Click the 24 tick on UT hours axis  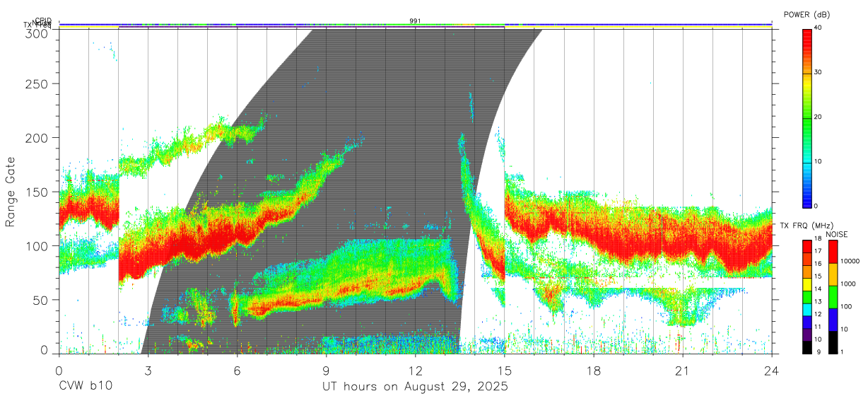[771, 370]
